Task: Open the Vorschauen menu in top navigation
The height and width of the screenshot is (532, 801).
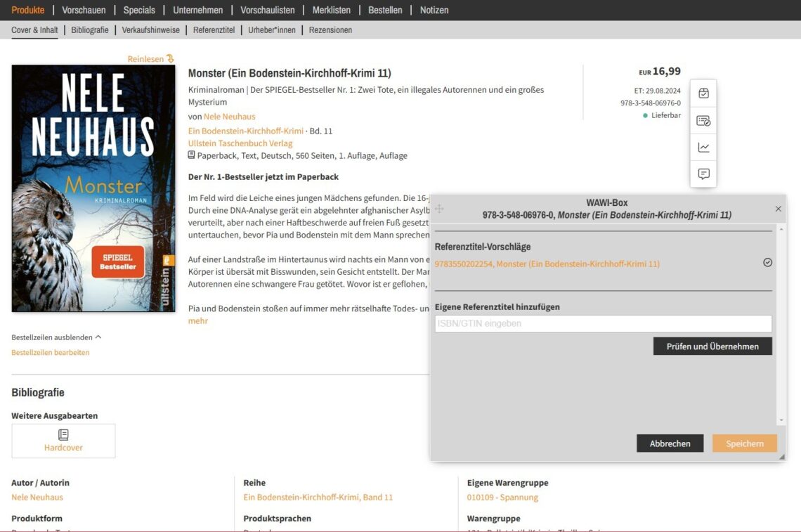Action: click(84, 10)
